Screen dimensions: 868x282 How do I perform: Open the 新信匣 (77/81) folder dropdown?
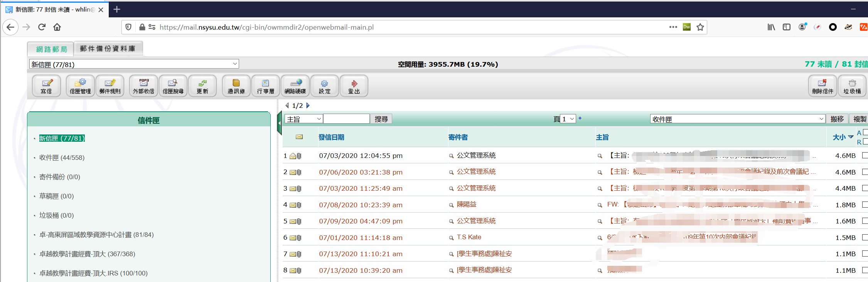click(134, 64)
